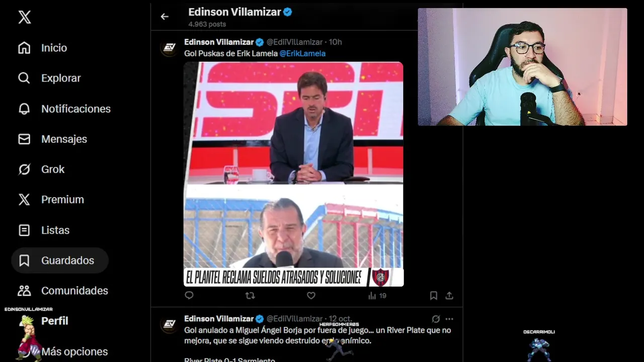Open Grok icon on Borja post

click(436, 319)
